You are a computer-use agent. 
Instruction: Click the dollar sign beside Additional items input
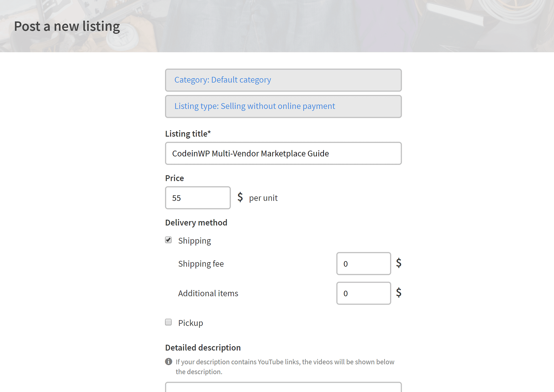coord(399,293)
